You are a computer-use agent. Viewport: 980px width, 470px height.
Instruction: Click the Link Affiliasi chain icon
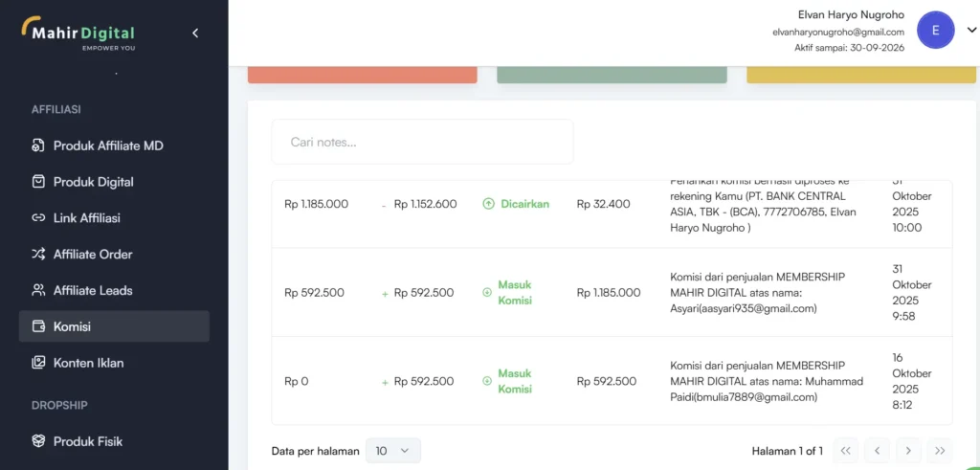[x=38, y=218]
